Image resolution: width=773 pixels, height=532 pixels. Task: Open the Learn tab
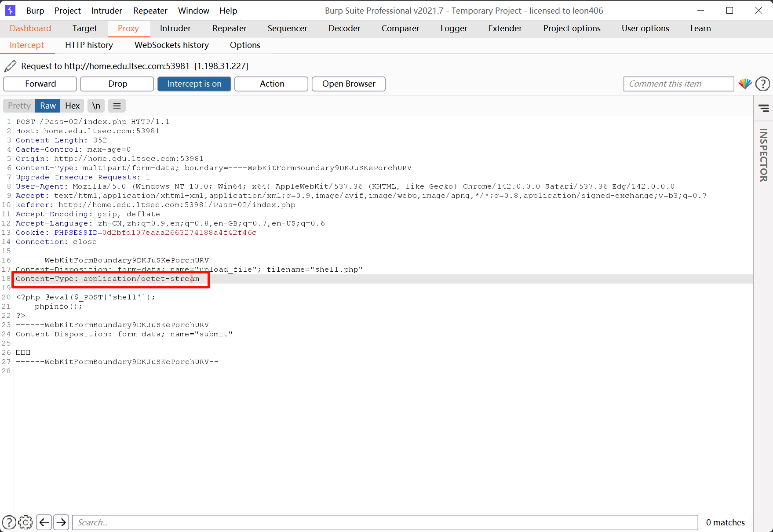[700, 28]
